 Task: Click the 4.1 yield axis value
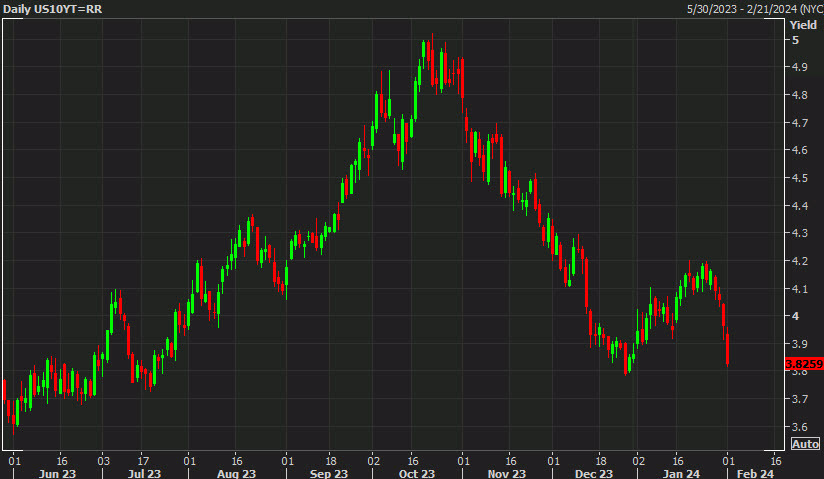tap(799, 289)
